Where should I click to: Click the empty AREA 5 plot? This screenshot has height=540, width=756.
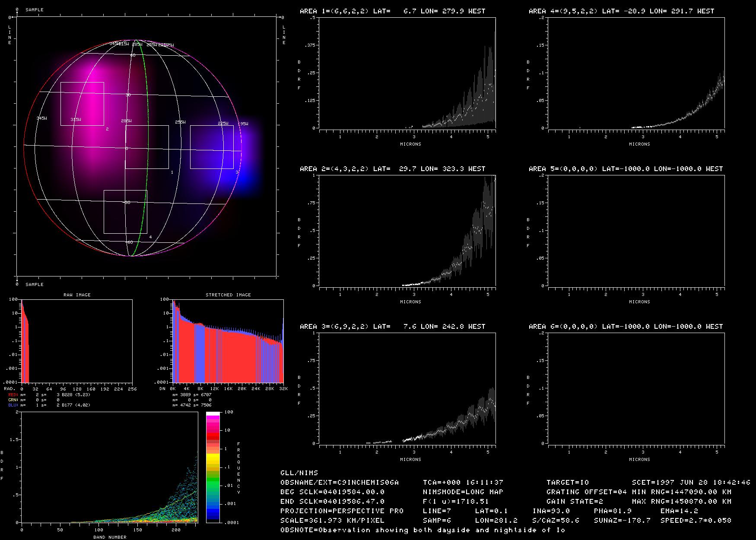pos(636,231)
